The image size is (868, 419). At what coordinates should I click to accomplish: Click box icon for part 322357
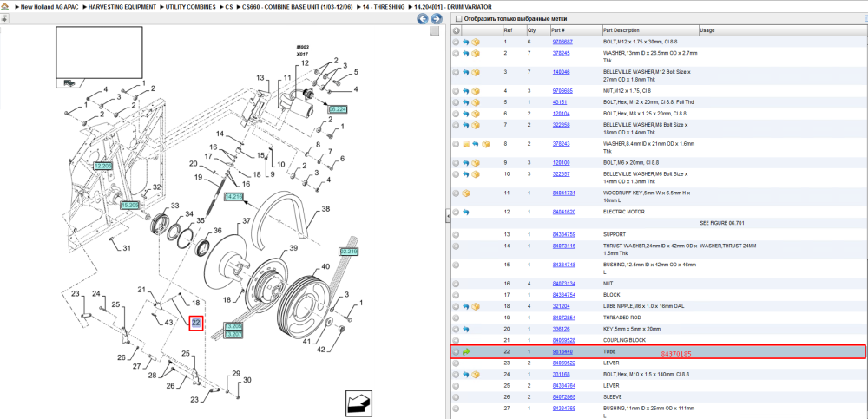(476, 174)
